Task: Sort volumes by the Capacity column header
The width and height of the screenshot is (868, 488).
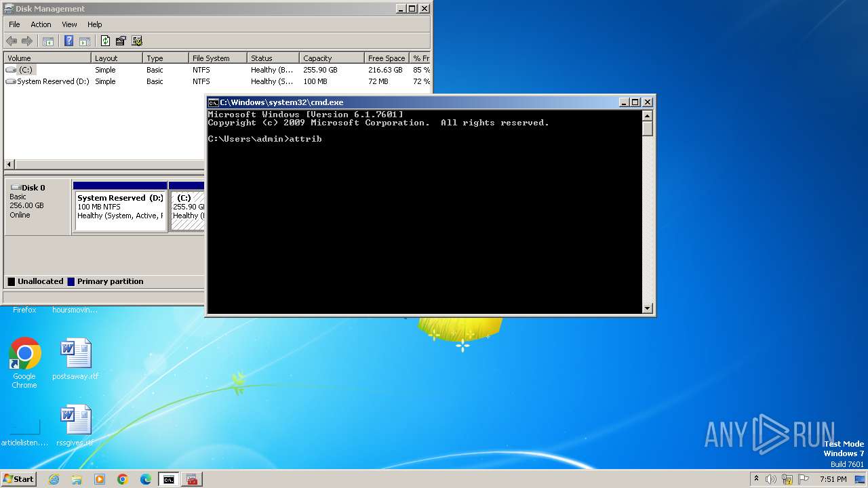Action: click(x=332, y=58)
